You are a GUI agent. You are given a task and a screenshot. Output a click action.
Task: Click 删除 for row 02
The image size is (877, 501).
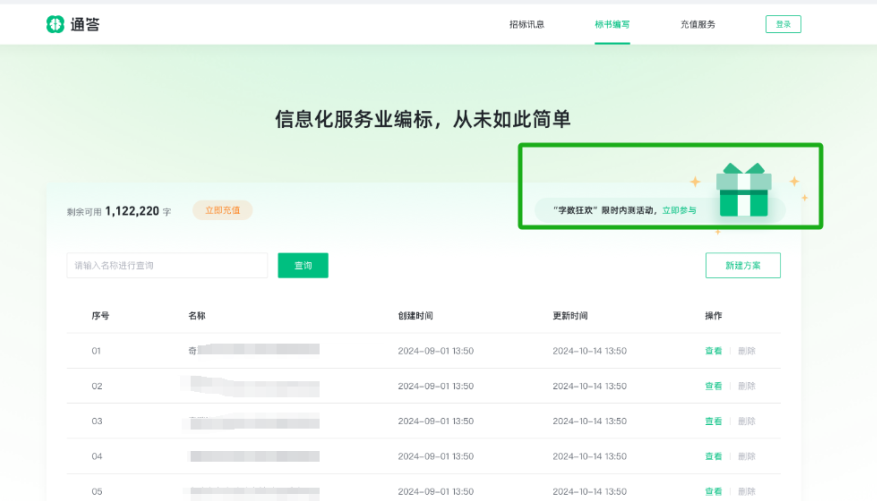pos(746,386)
